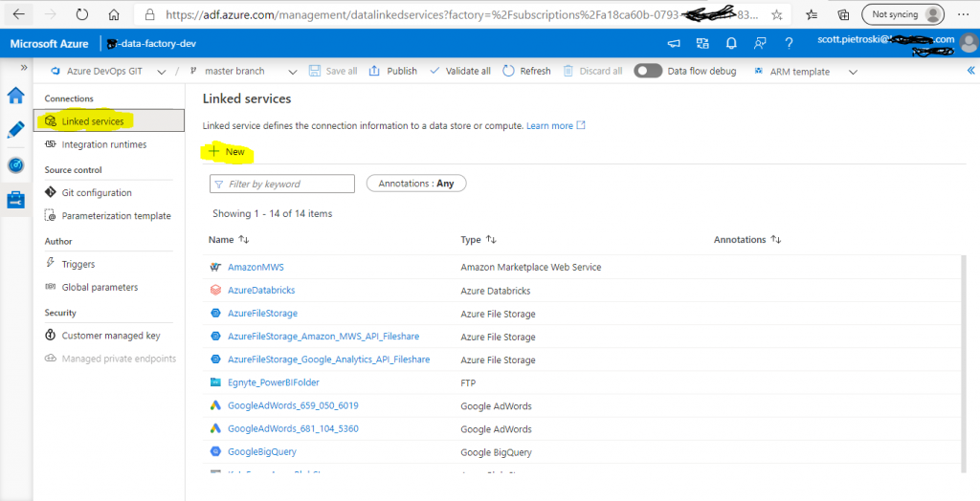
Task: Click Egnyte_PowerBIFolder FTP icon
Action: (x=215, y=382)
